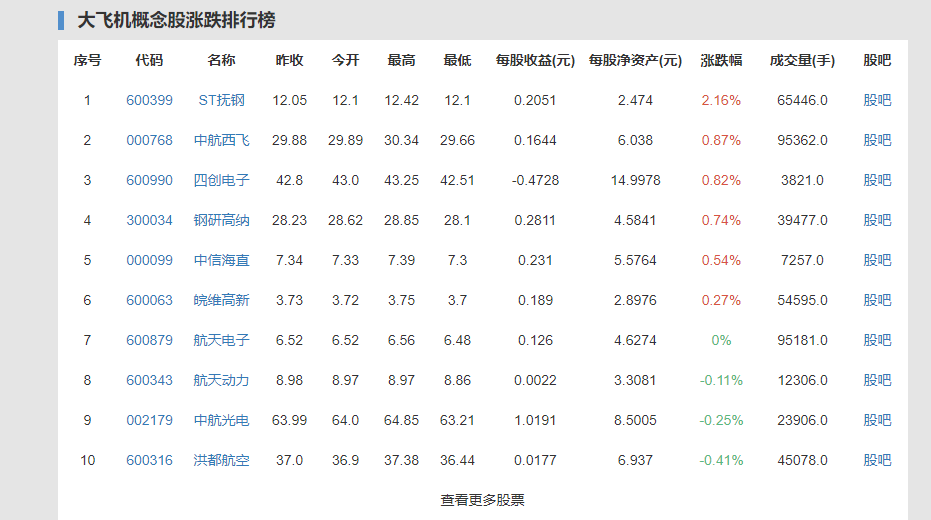The height and width of the screenshot is (520, 931).
Task: Click the 2.16% change value
Action: [x=721, y=100]
